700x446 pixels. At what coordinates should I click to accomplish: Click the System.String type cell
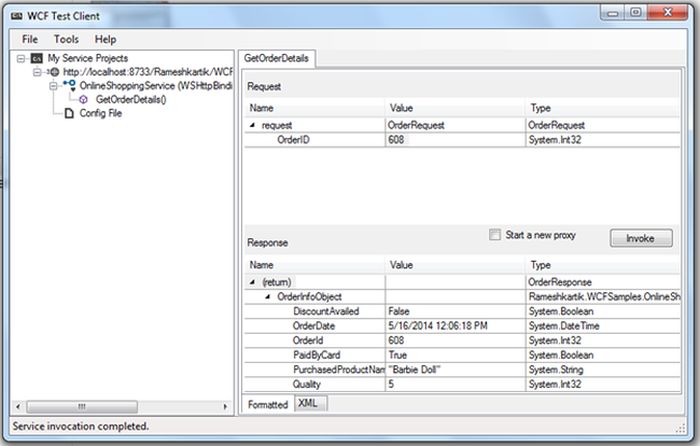[x=603, y=370]
